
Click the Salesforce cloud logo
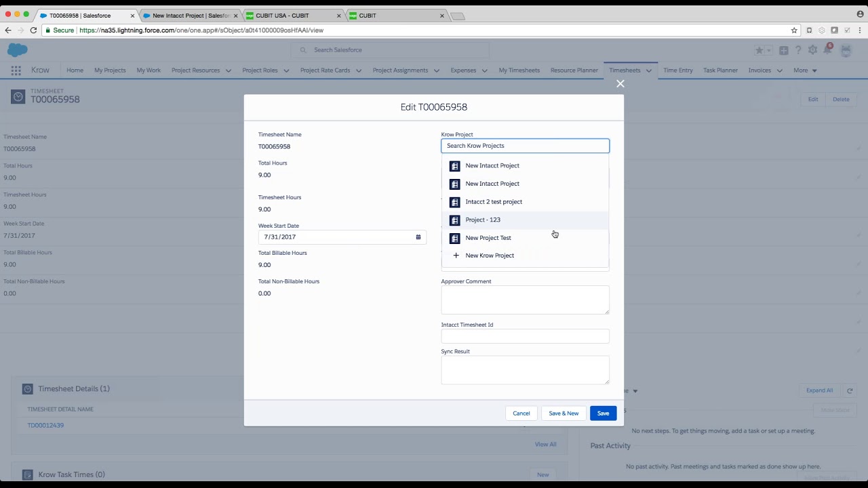(18, 50)
